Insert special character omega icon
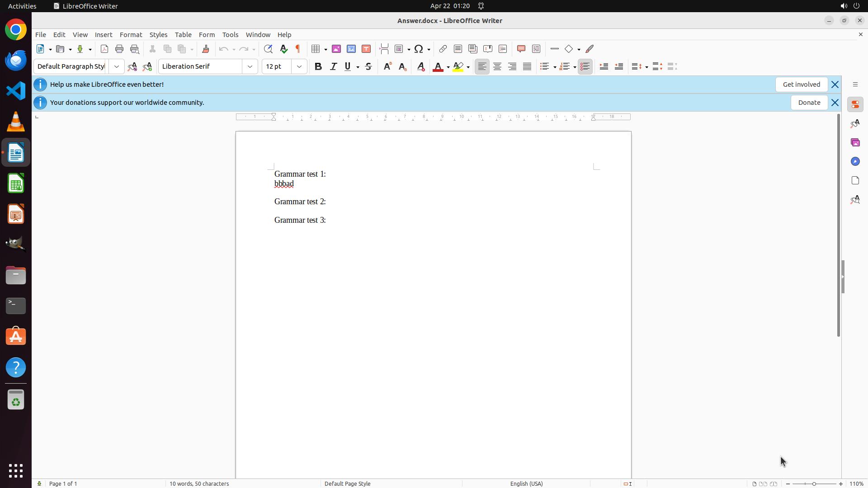This screenshot has width=868, height=488. 419,49
